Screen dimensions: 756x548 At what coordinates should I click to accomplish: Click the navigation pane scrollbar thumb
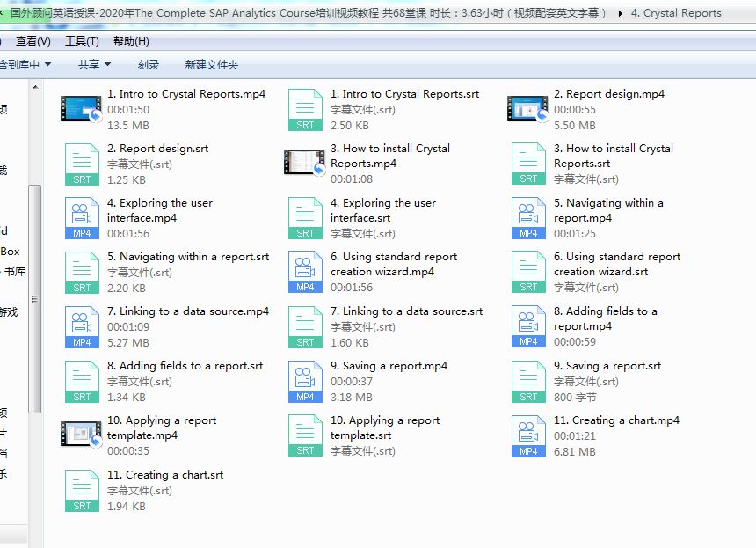coord(34,298)
